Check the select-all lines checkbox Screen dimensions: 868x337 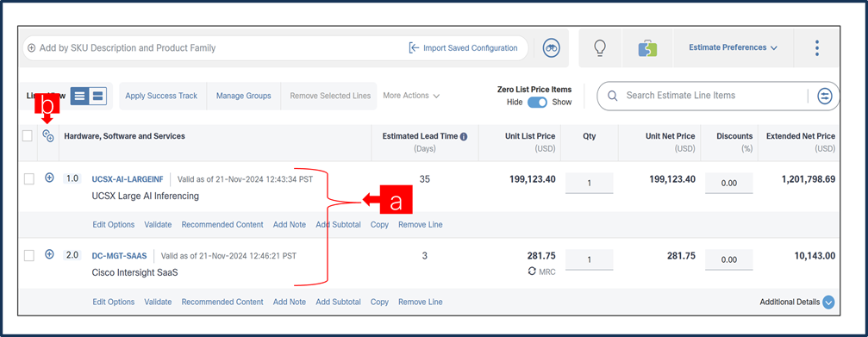27,135
